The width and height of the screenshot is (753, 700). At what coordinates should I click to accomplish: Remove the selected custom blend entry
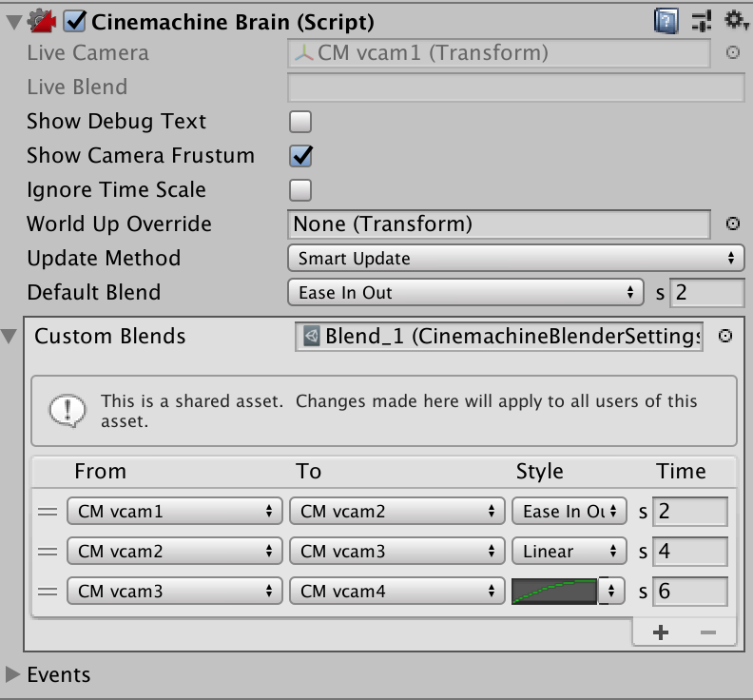click(707, 632)
